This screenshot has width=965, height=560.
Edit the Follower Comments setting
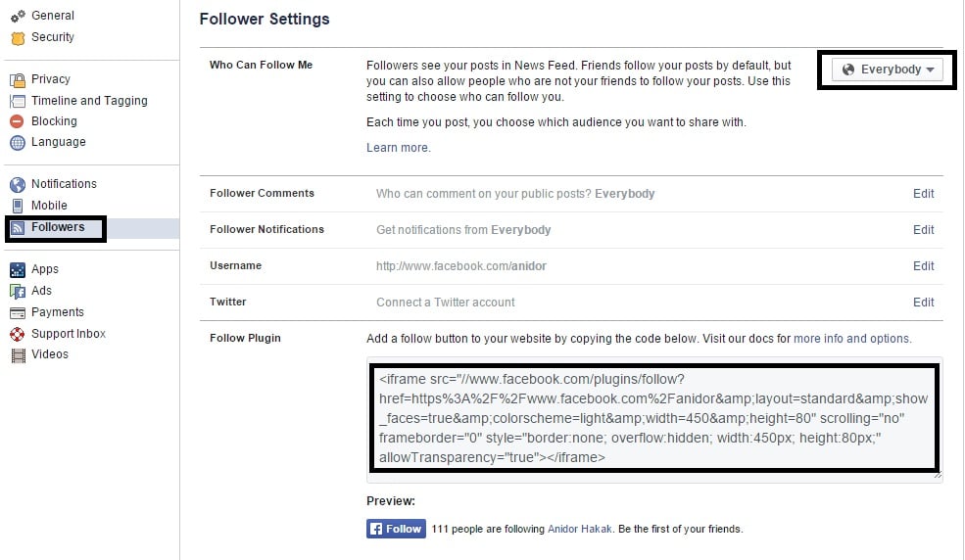[923, 194]
